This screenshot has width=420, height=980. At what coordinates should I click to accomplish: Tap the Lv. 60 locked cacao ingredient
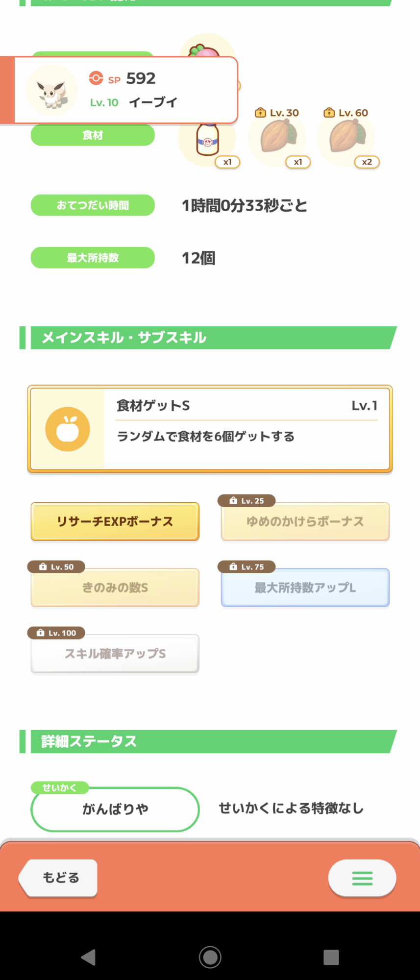[x=346, y=138]
